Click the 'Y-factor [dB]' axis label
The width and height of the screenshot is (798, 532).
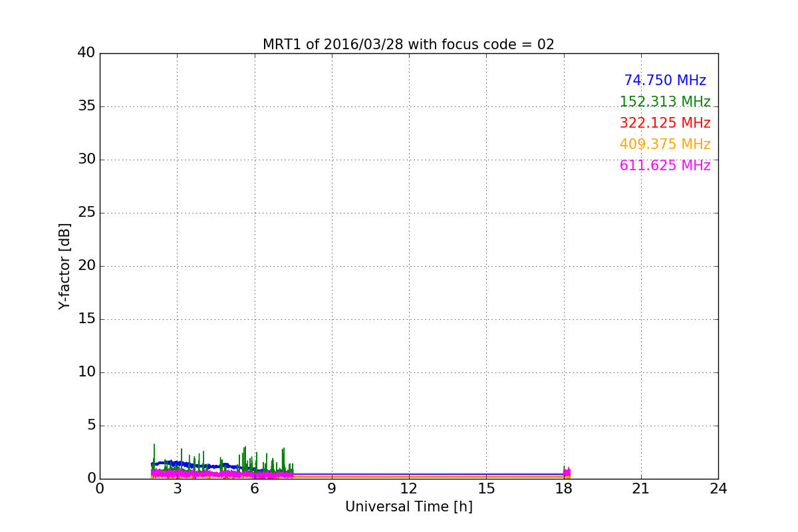click(x=65, y=266)
